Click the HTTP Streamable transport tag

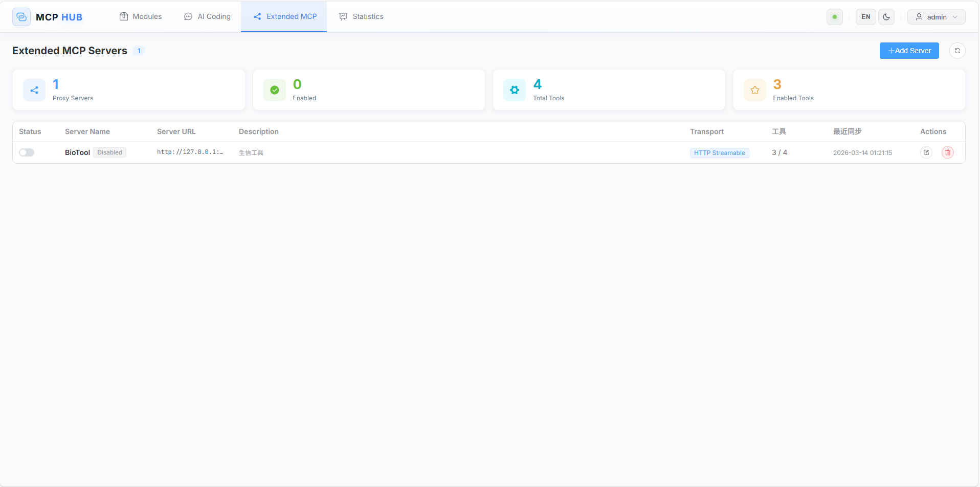pos(719,153)
